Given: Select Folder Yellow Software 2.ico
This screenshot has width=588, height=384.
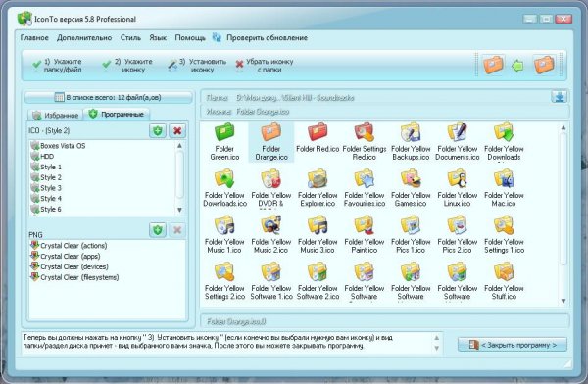Looking at the screenshot, I should pyautogui.click(x=318, y=281).
